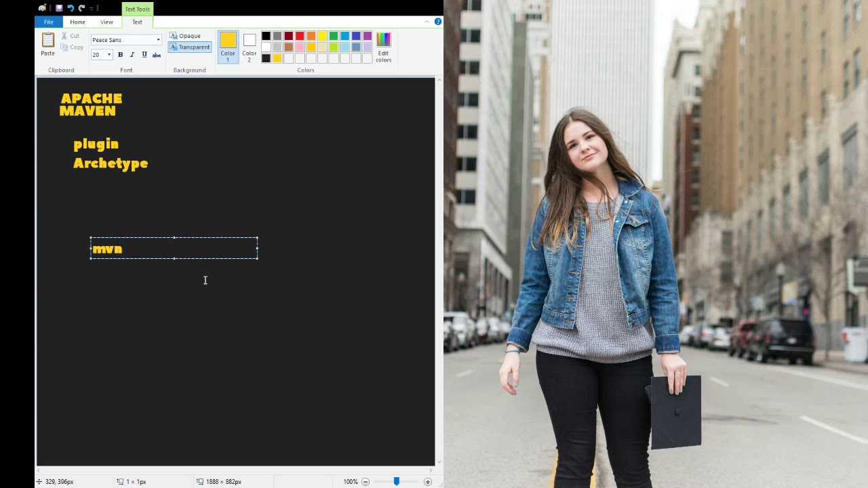
Task: Pick the brown color swatch
Action: 288,47
